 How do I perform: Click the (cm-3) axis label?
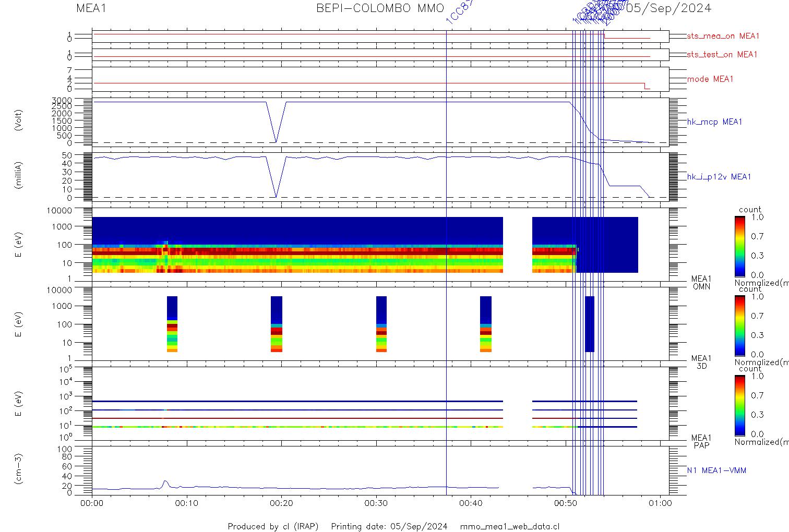click(x=19, y=469)
